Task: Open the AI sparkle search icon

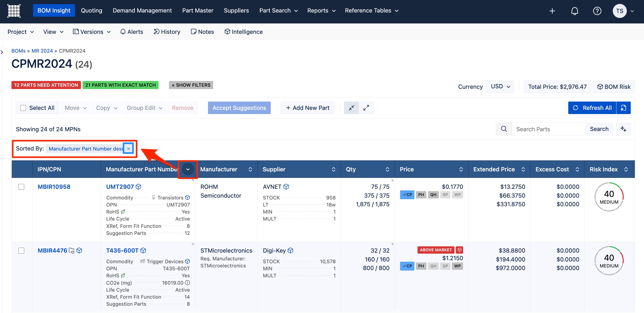Action: point(623,129)
